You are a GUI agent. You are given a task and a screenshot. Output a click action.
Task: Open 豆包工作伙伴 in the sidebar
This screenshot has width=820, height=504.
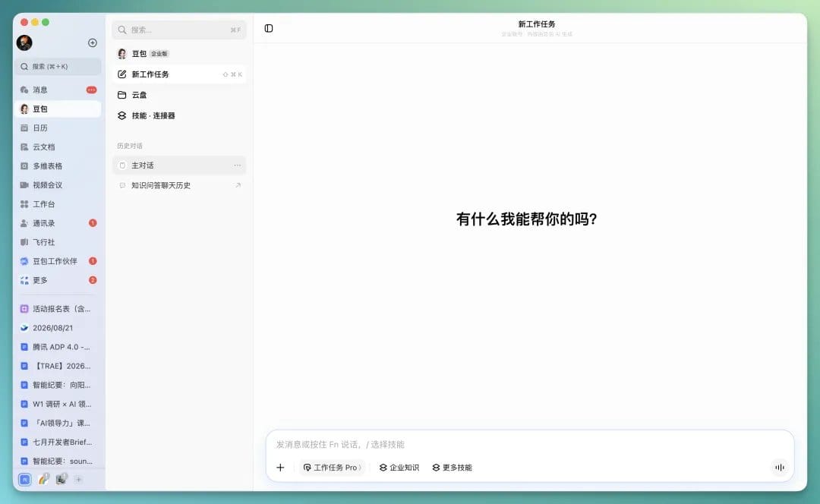point(58,261)
